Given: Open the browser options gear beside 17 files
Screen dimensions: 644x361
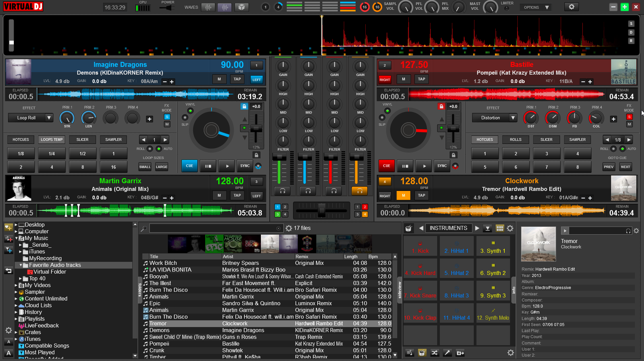Looking at the screenshot, I should tap(289, 228).
